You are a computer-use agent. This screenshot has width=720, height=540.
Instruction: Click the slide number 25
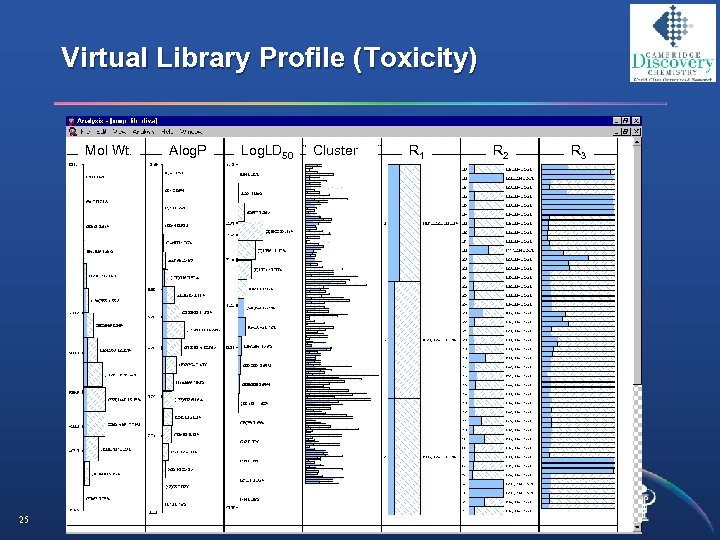coord(23,519)
